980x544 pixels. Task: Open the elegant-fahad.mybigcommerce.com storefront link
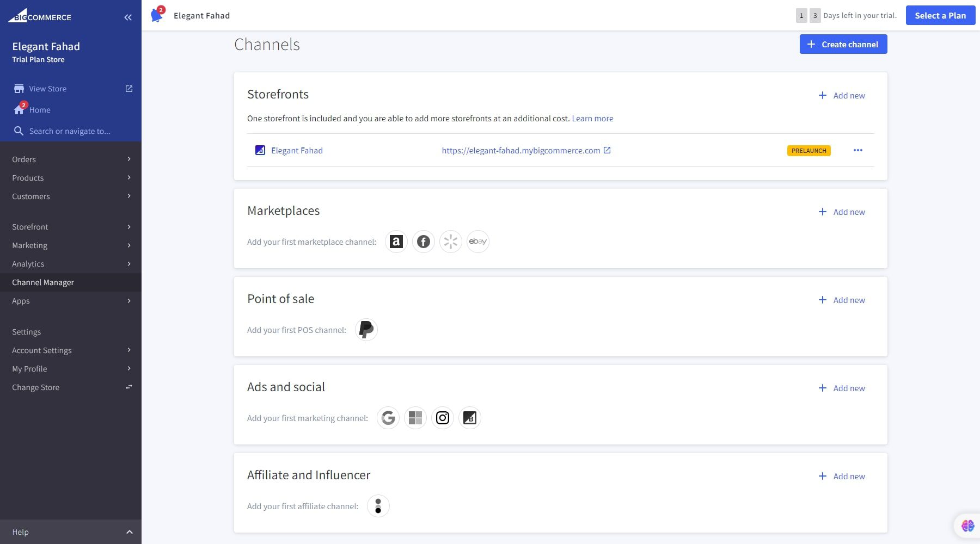tap(520, 150)
